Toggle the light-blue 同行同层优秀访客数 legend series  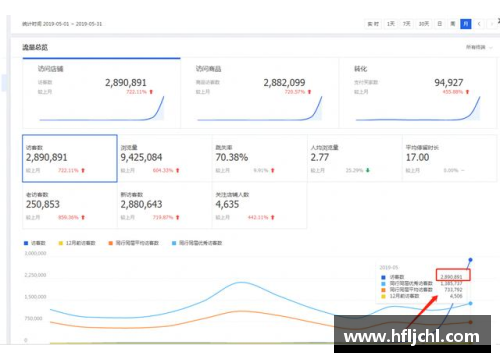[x=197, y=243]
